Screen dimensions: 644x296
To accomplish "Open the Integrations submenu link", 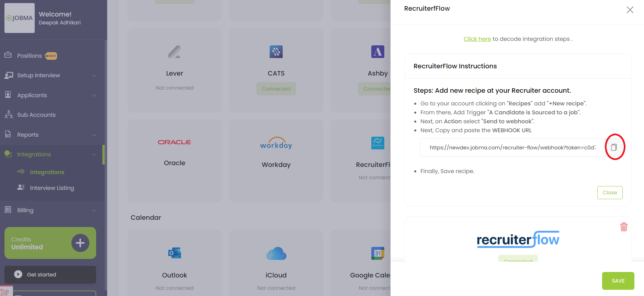I will click(47, 172).
